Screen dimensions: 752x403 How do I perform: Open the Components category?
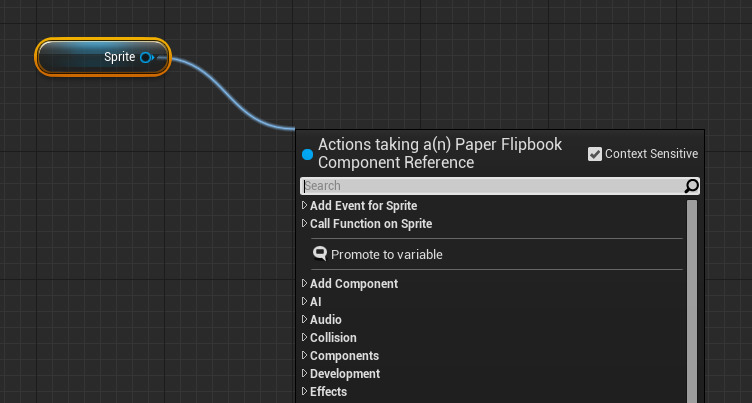point(344,356)
